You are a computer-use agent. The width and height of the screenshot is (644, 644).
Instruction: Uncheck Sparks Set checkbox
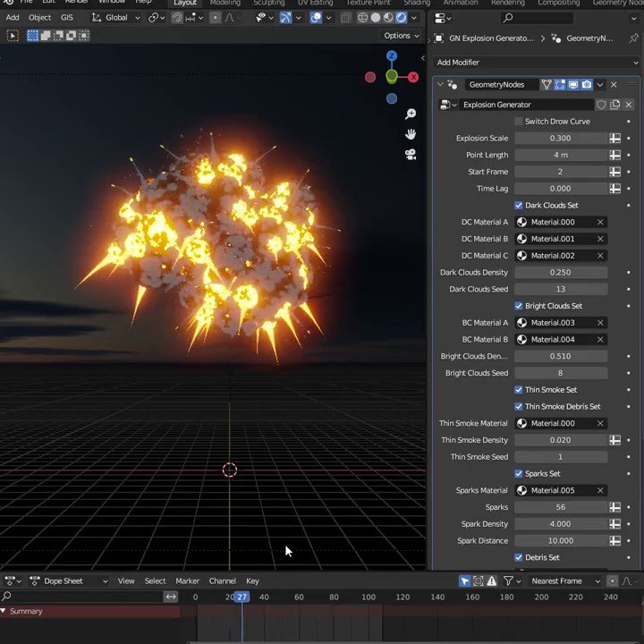coord(518,473)
